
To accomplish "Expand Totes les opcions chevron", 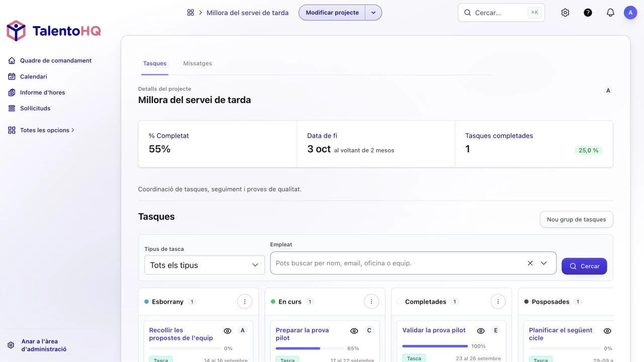I will [x=73, y=130].
